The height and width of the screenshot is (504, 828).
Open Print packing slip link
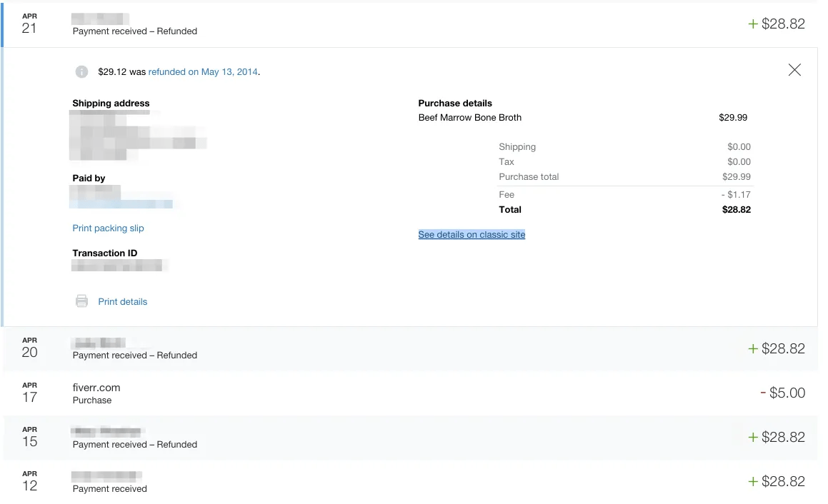[109, 228]
